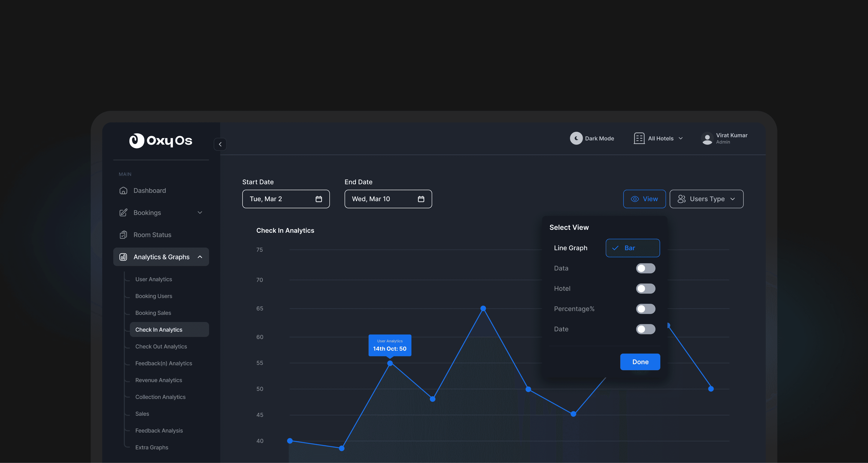Click the Dashboard home icon
The image size is (868, 463).
[123, 190]
